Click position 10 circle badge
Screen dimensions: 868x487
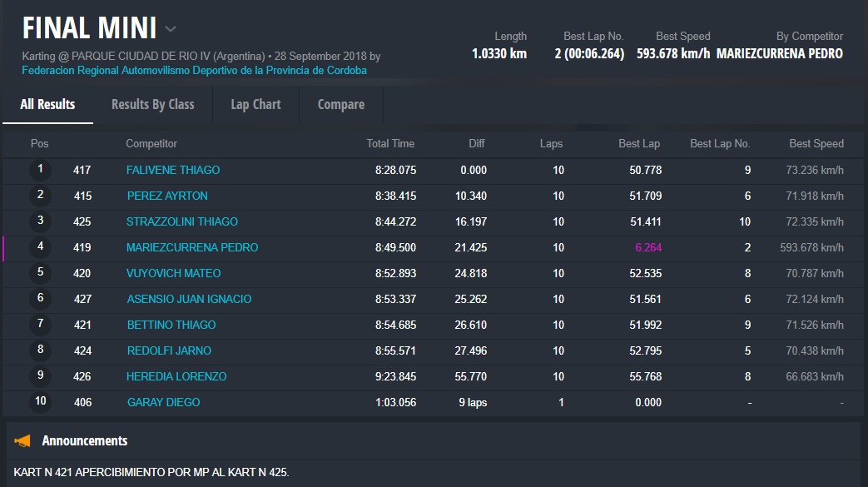pyautogui.click(x=40, y=402)
